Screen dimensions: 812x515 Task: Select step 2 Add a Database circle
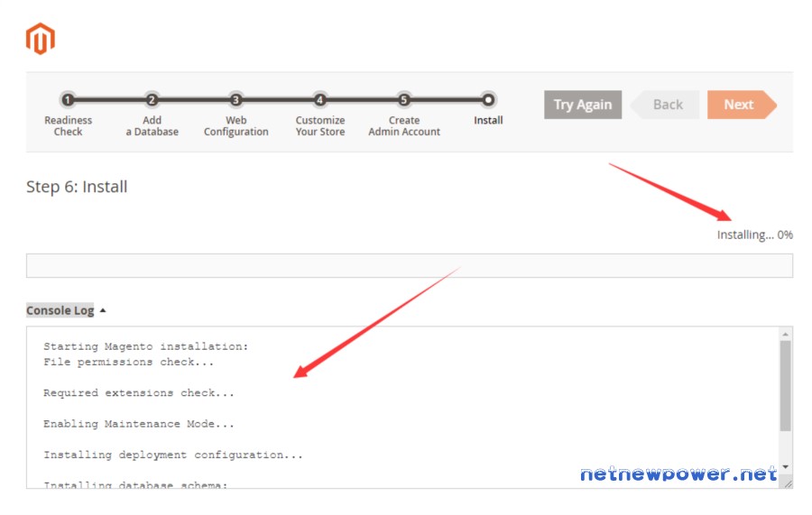click(x=152, y=99)
